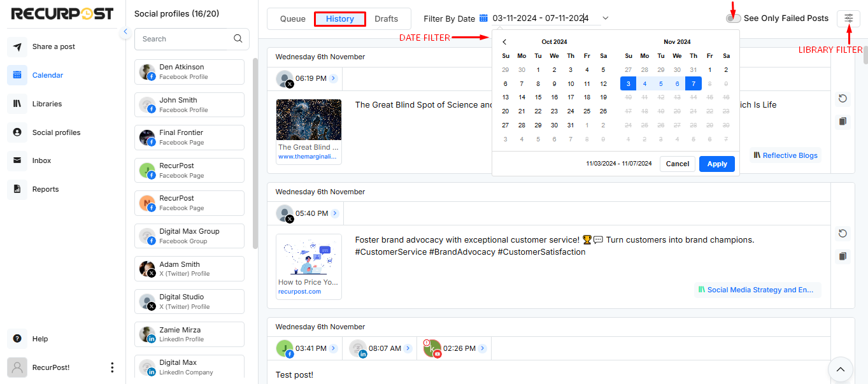Go to Libraries in the sidebar

[x=47, y=104]
